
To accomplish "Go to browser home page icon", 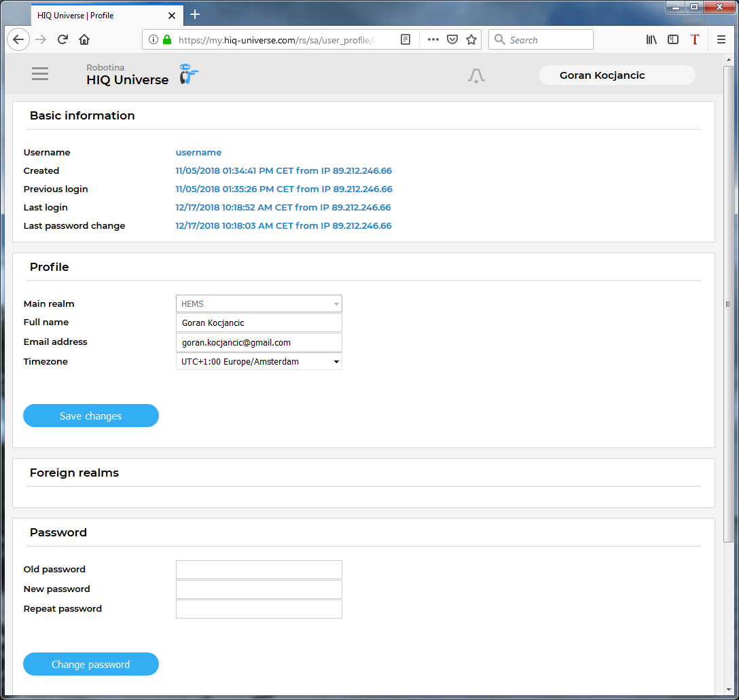I will [84, 40].
